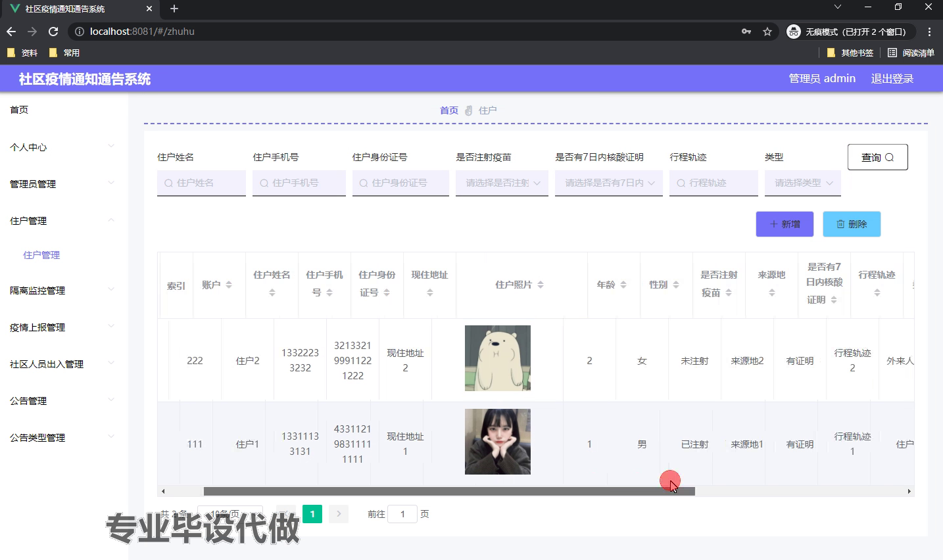The width and height of the screenshot is (943, 560).
Task: Expand 个人中心 sidebar menu
Action: pos(64,147)
